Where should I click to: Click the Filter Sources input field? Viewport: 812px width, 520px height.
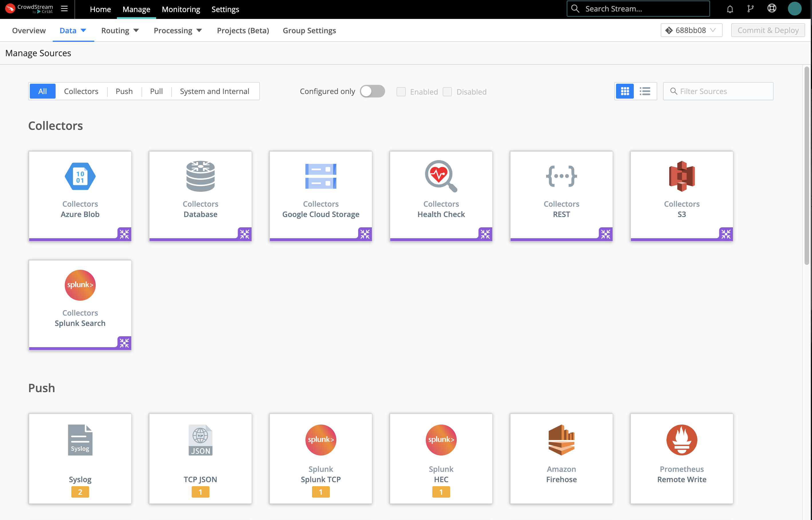[x=718, y=91]
